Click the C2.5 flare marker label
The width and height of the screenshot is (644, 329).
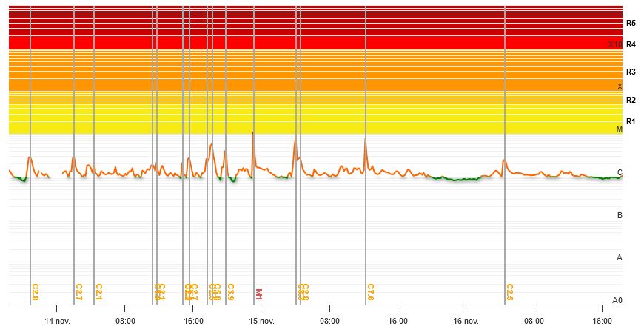[509, 293]
